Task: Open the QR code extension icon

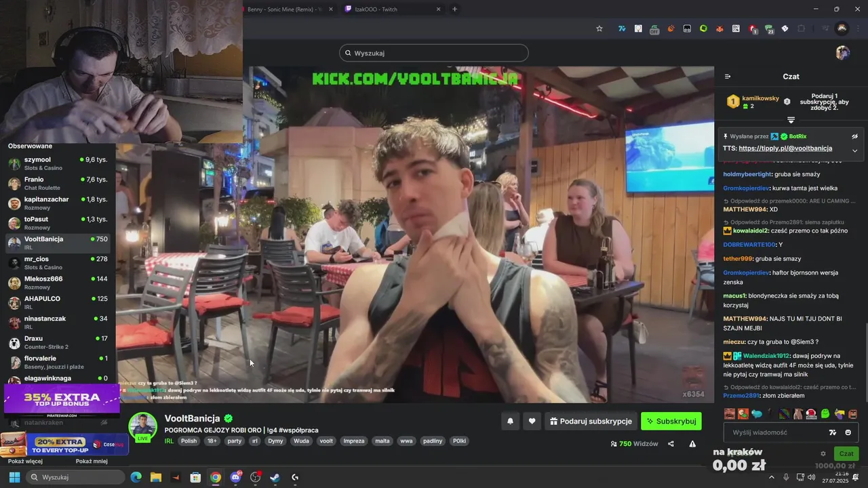Action: click(x=736, y=28)
